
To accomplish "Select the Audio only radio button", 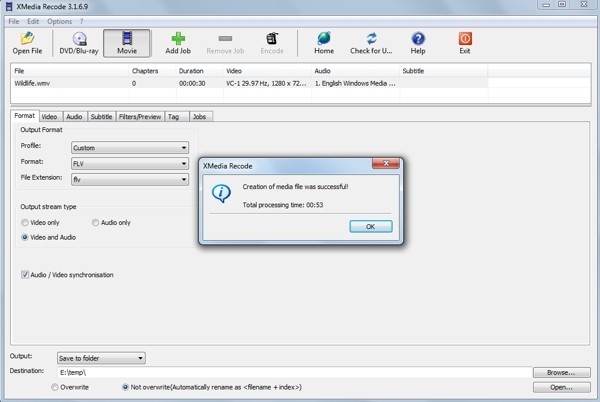I will pyautogui.click(x=95, y=223).
